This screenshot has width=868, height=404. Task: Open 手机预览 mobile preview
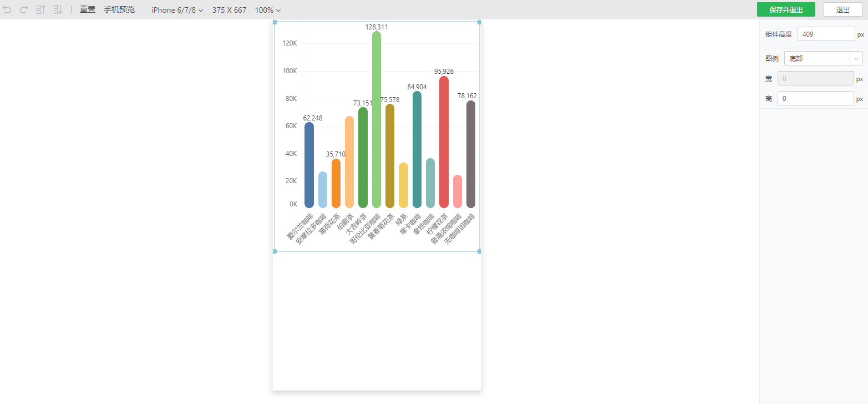click(x=119, y=10)
